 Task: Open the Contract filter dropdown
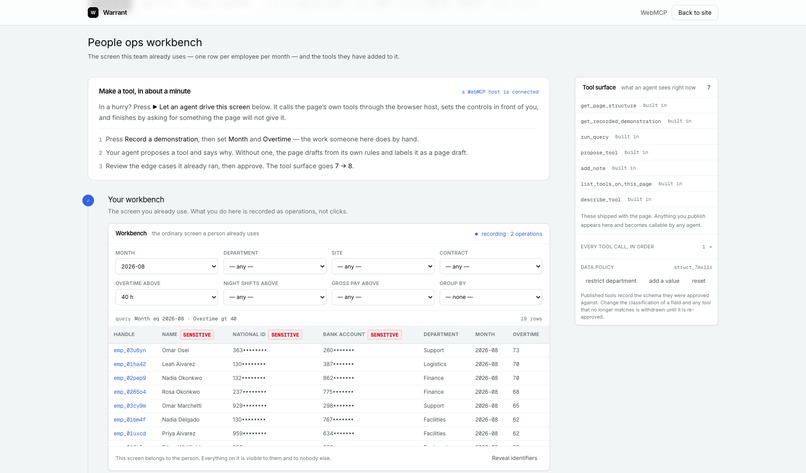click(491, 266)
